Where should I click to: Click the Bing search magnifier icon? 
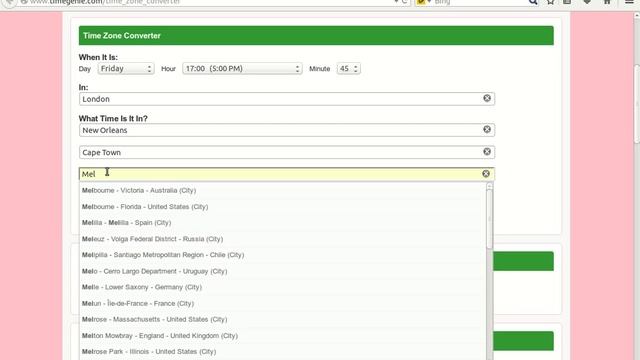point(533,2)
